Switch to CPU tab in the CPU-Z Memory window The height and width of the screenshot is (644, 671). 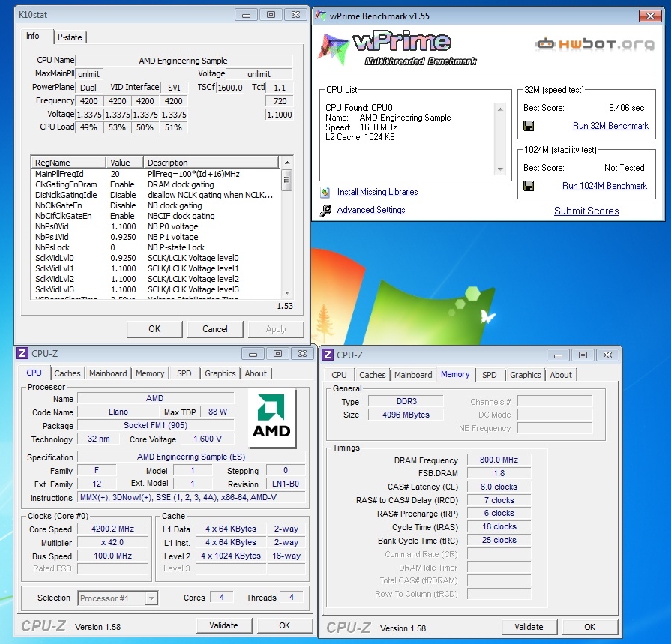339,375
